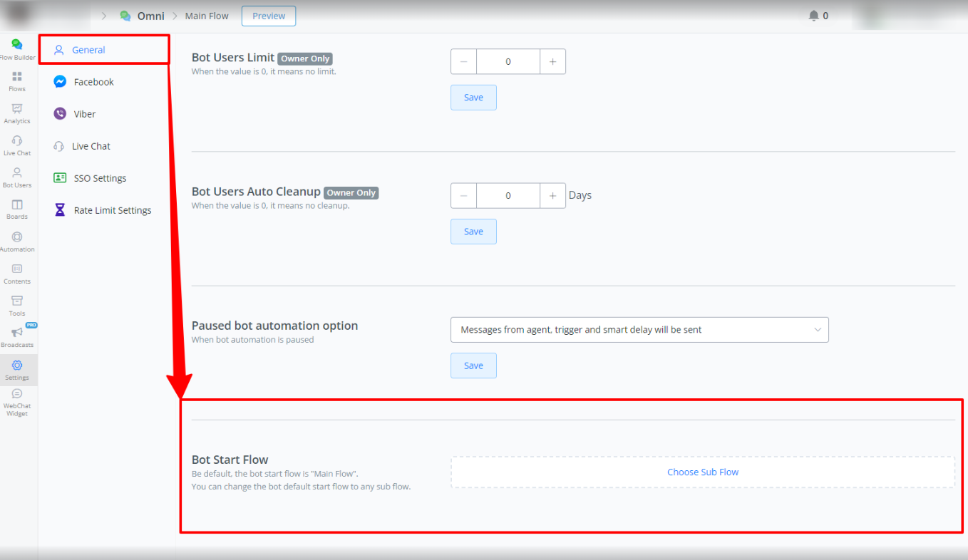The width and height of the screenshot is (968, 560).
Task: Open Bot Users sidebar section
Action: [x=17, y=177]
